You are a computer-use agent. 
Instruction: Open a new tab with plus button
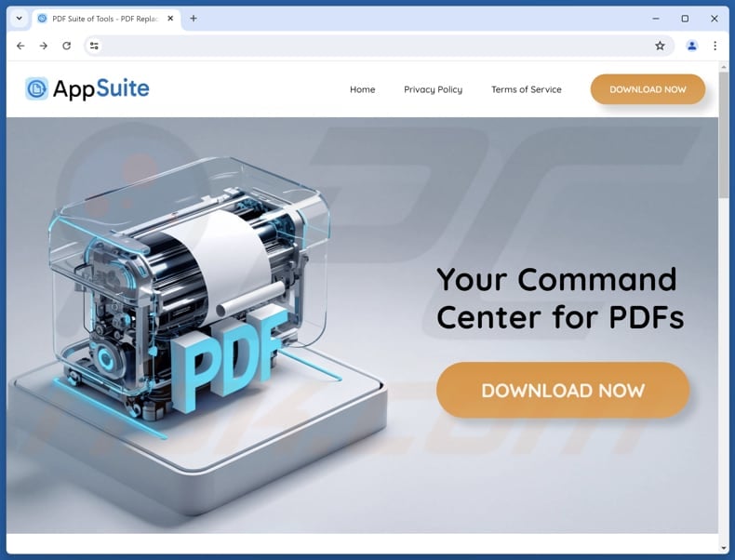pos(194,19)
